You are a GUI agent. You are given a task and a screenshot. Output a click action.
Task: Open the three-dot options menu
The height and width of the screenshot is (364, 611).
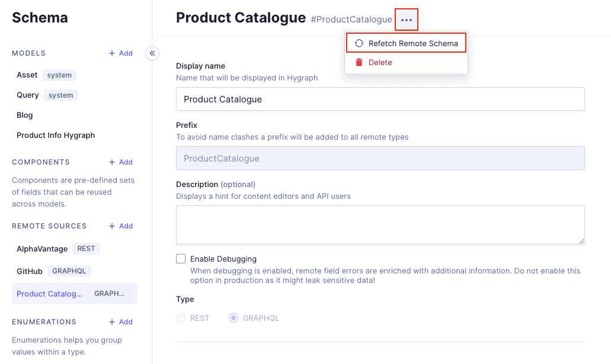coord(407,20)
